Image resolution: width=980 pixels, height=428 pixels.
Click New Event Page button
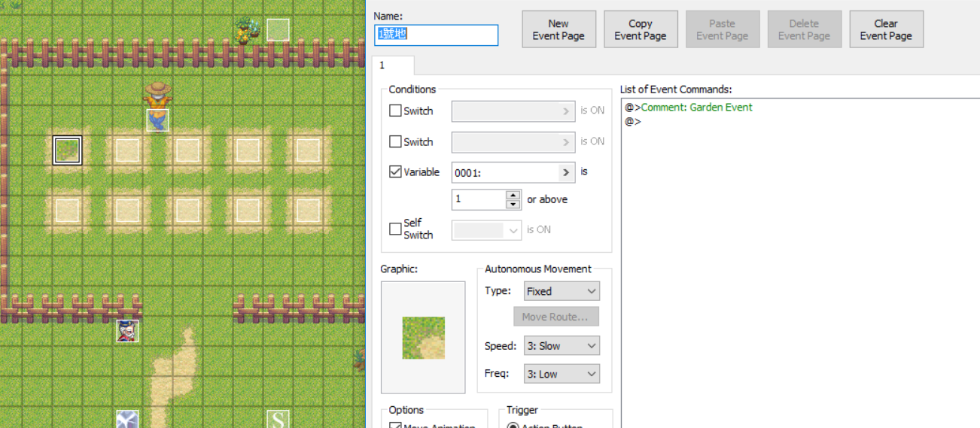pyautogui.click(x=558, y=29)
